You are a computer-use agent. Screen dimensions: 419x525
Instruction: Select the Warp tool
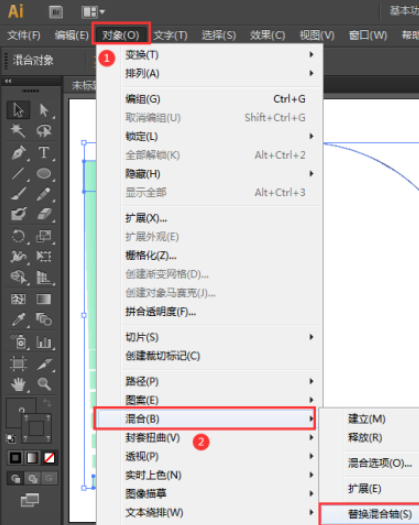point(18,257)
